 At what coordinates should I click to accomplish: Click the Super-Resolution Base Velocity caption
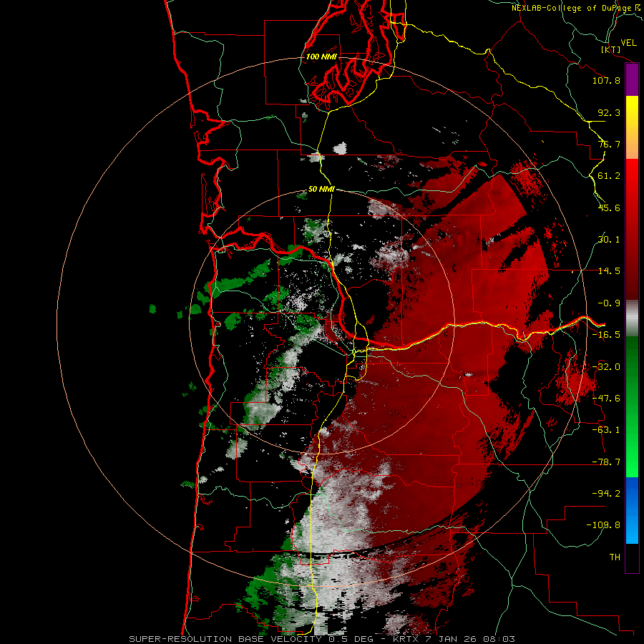pos(322,639)
